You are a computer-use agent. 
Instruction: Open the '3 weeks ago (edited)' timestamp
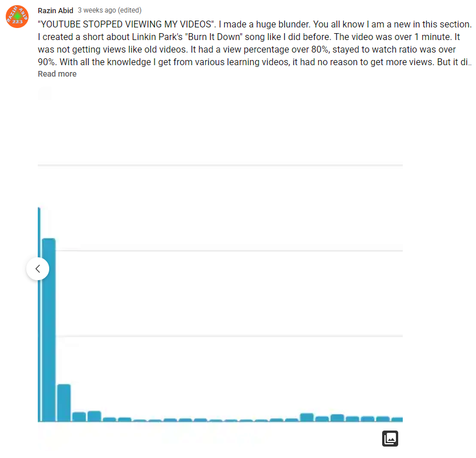coord(110,10)
